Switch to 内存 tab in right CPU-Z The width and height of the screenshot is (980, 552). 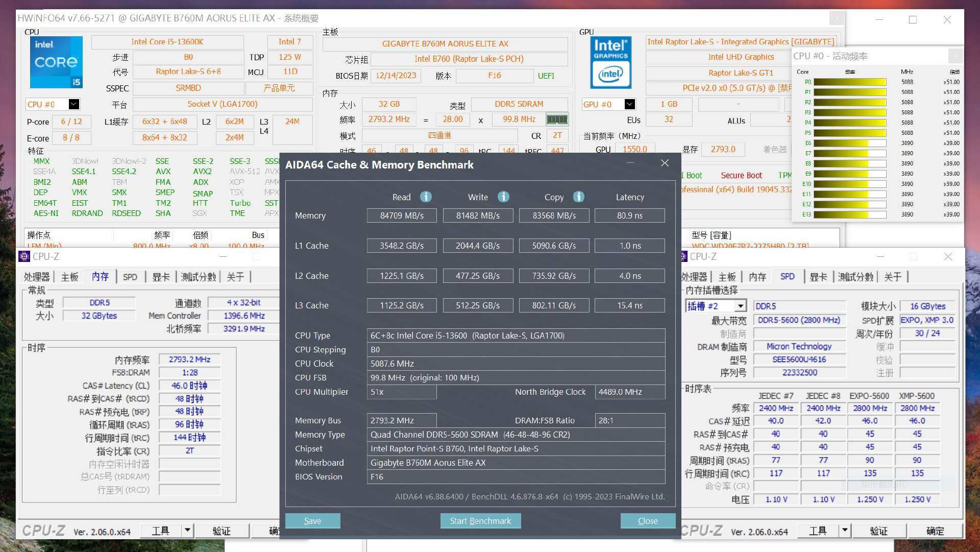757,277
